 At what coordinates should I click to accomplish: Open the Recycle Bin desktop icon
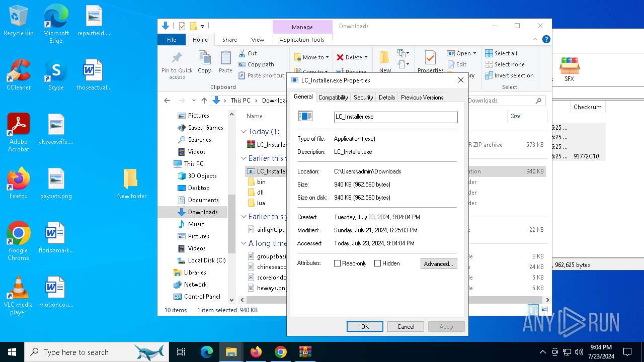[x=19, y=21]
